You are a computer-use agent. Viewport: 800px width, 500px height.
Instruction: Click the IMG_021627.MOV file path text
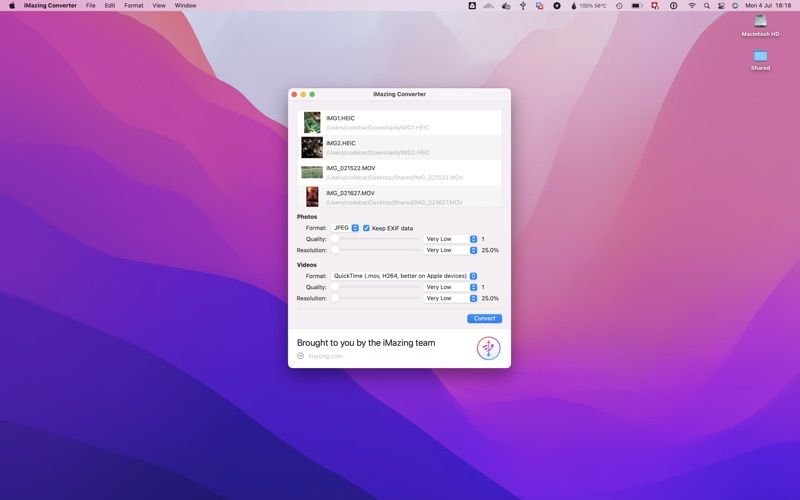tap(394, 203)
